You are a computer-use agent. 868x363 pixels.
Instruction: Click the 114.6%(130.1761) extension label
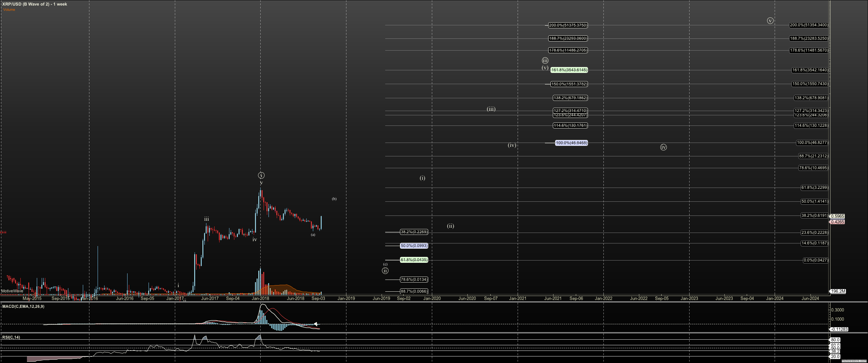[571, 125]
